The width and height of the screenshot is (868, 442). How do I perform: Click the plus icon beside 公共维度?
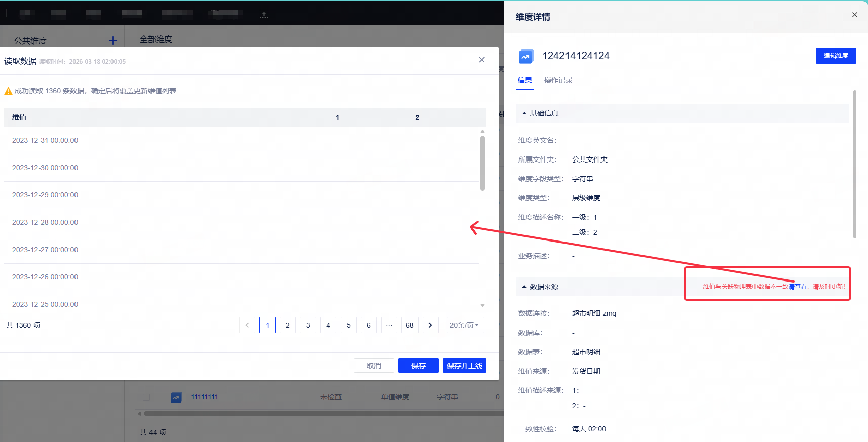tap(113, 41)
